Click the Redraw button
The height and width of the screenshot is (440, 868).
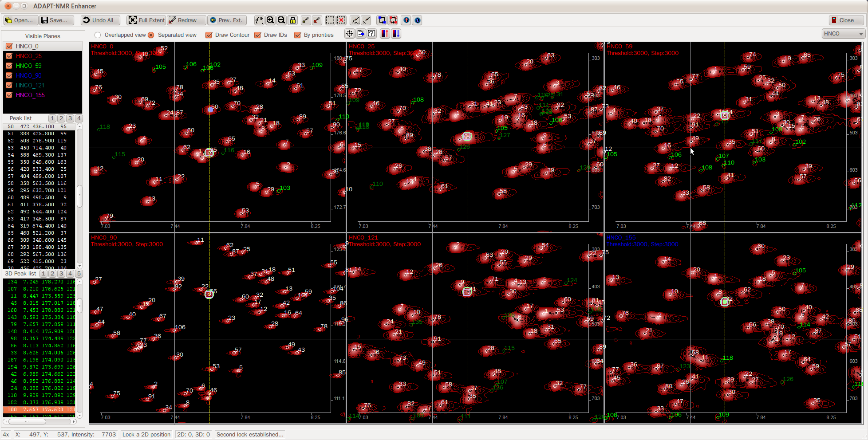(186, 20)
